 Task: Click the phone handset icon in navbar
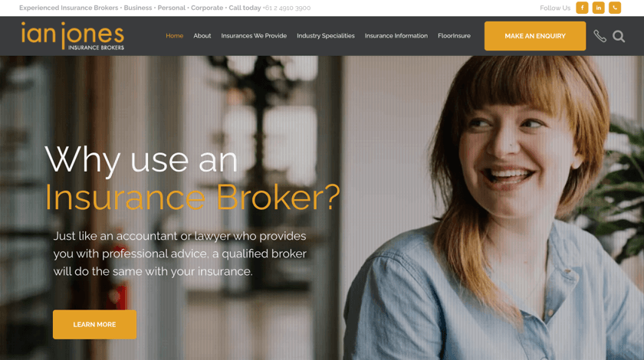600,36
